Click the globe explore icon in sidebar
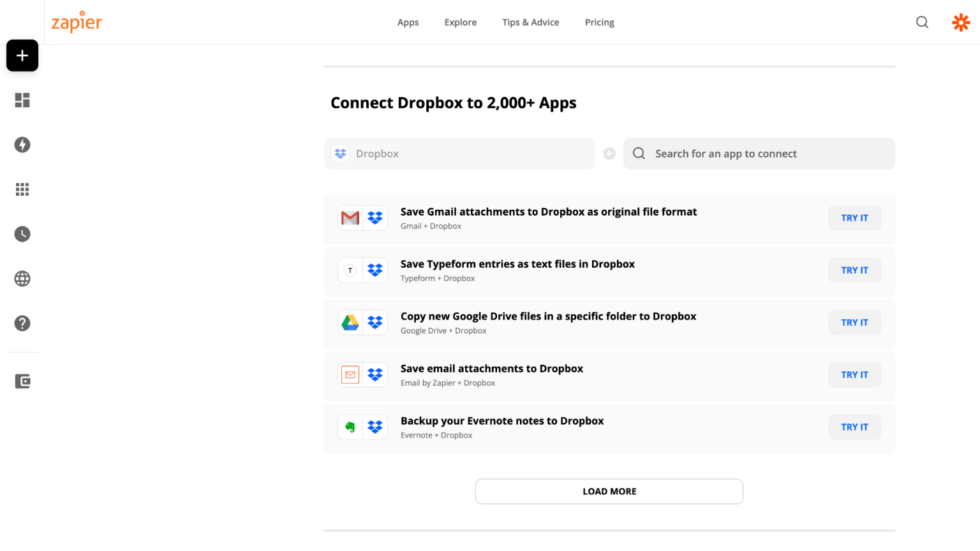Image resolution: width=980 pixels, height=551 pixels. (22, 279)
